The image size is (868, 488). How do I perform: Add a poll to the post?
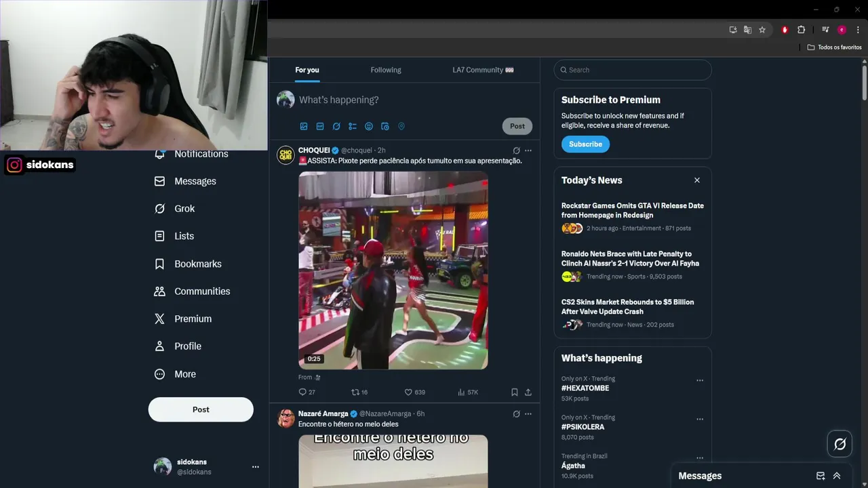click(353, 126)
